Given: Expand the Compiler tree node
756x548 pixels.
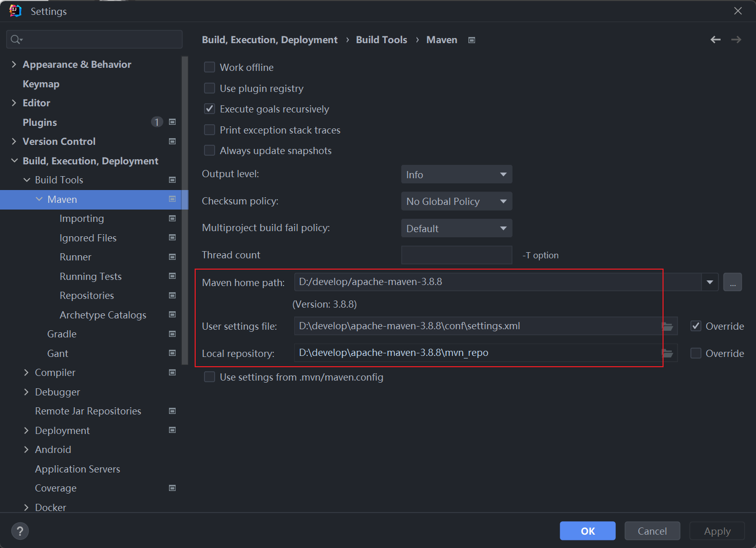Looking at the screenshot, I should 26,372.
